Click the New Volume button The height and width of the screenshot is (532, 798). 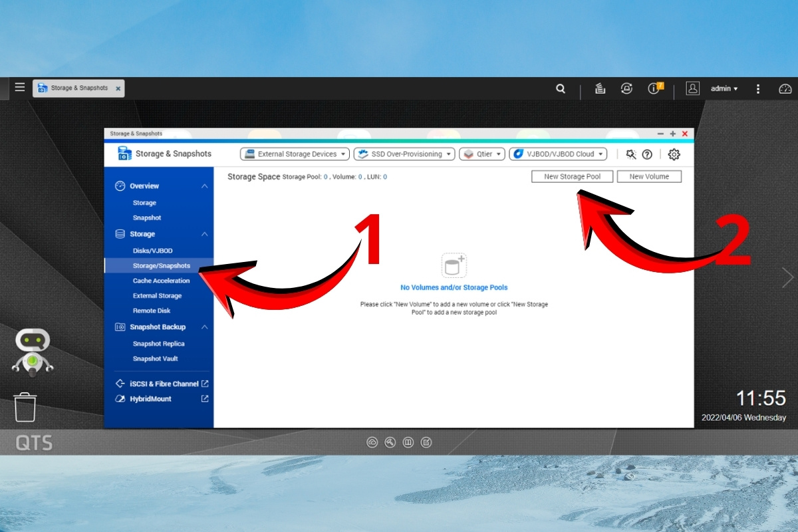(649, 177)
